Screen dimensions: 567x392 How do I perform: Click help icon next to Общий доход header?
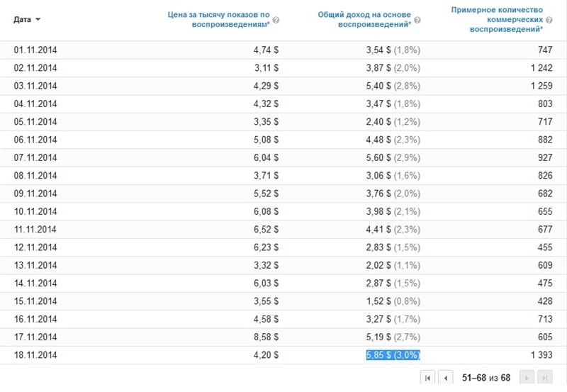(417, 21)
